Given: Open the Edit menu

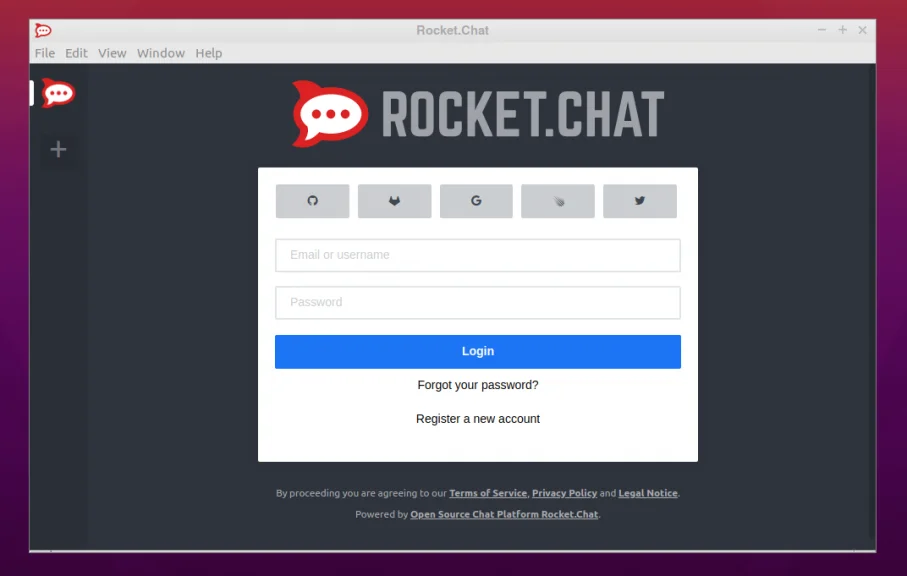Looking at the screenshot, I should [x=76, y=53].
